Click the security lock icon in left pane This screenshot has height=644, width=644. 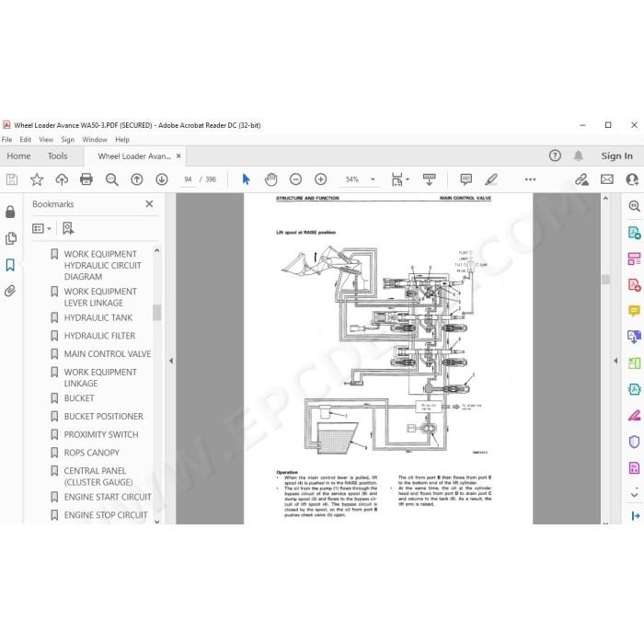tap(10, 212)
